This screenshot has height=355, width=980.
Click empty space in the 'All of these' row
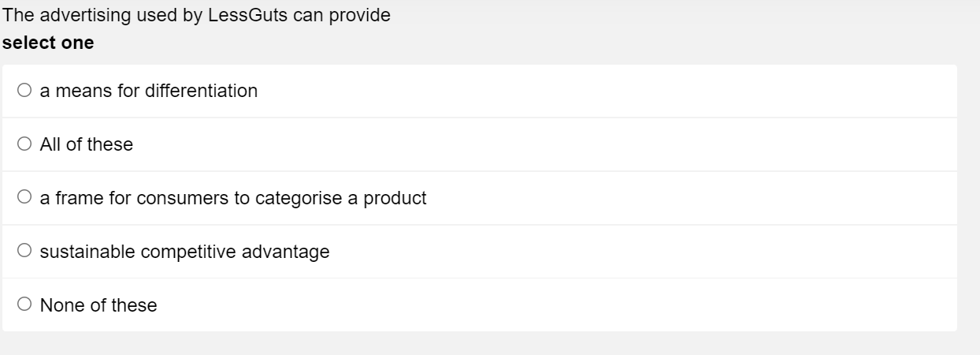pyautogui.click(x=551, y=145)
